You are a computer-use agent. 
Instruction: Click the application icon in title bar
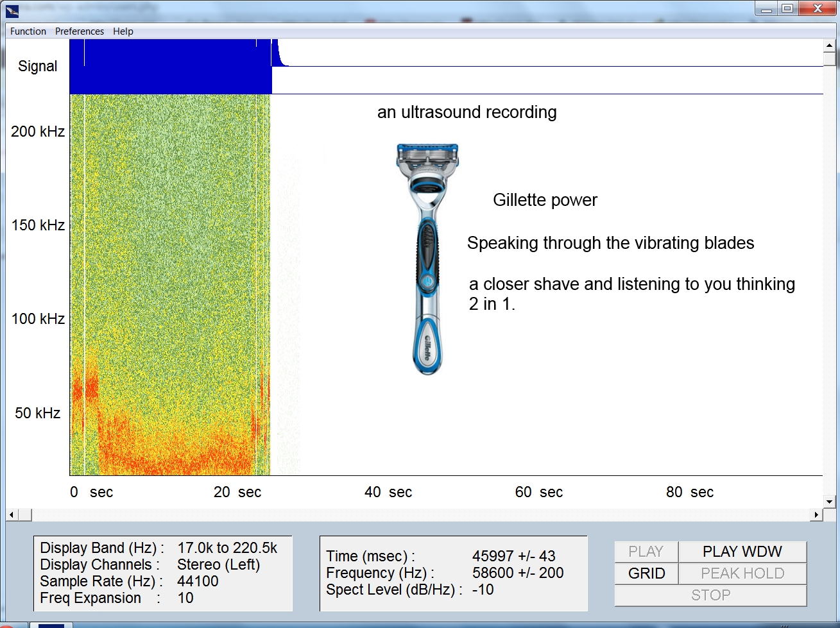[x=12, y=10]
